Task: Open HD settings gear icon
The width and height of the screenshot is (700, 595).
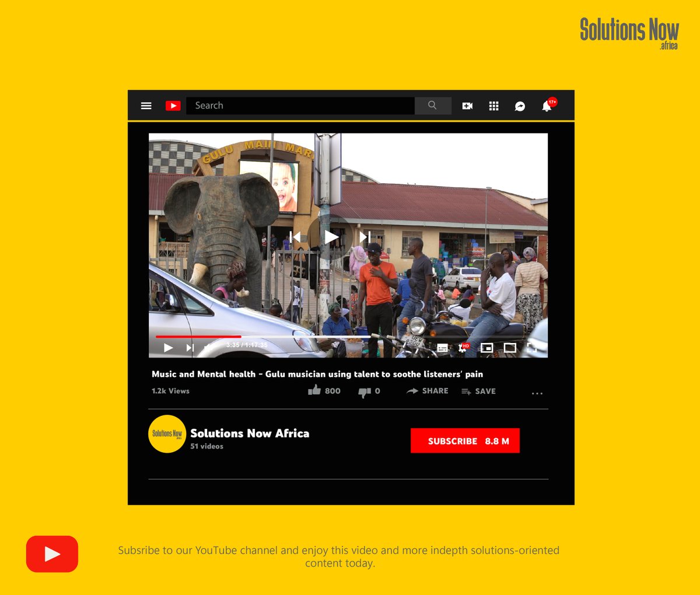Action: 464,348
